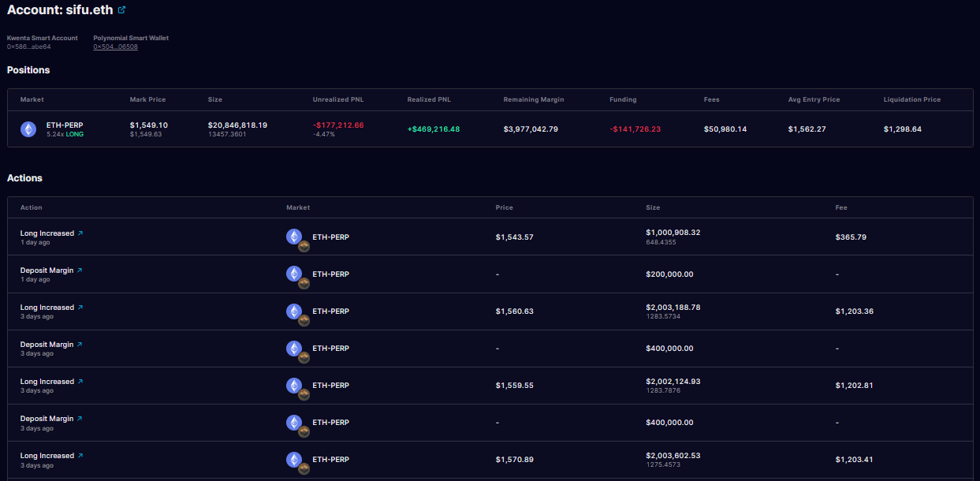The width and height of the screenshot is (980, 481).
Task: Open the Polynomial Smart Wallet address link
Action: pos(115,47)
